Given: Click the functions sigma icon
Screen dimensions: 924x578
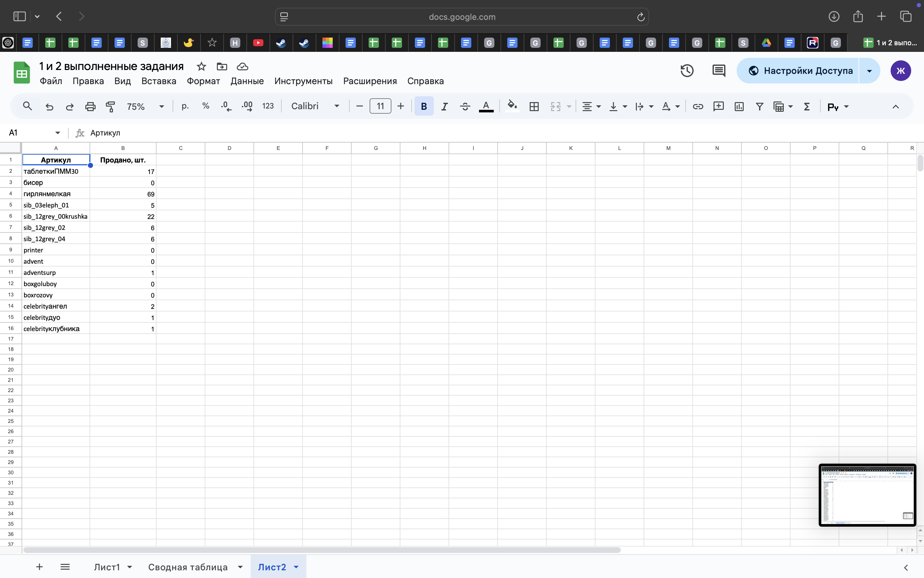Looking at the screenshot, I should pos(807,106).
